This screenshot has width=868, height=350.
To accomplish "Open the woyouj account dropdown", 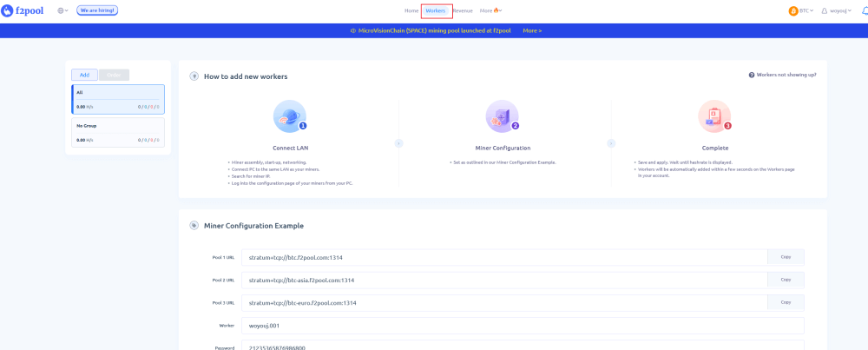I will pos(836,10).
